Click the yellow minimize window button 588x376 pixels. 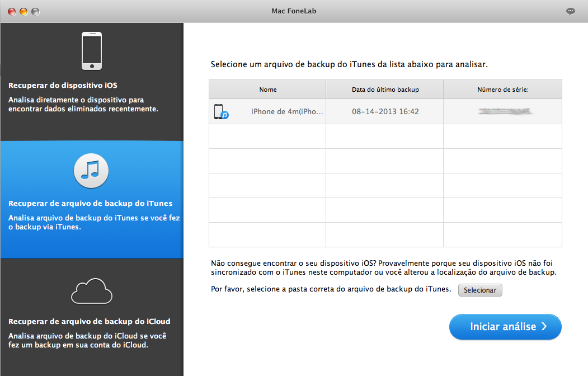tap(23, 12)
